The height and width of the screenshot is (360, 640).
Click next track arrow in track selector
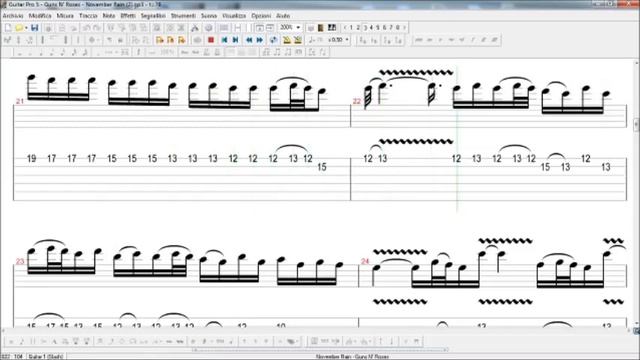404,28
